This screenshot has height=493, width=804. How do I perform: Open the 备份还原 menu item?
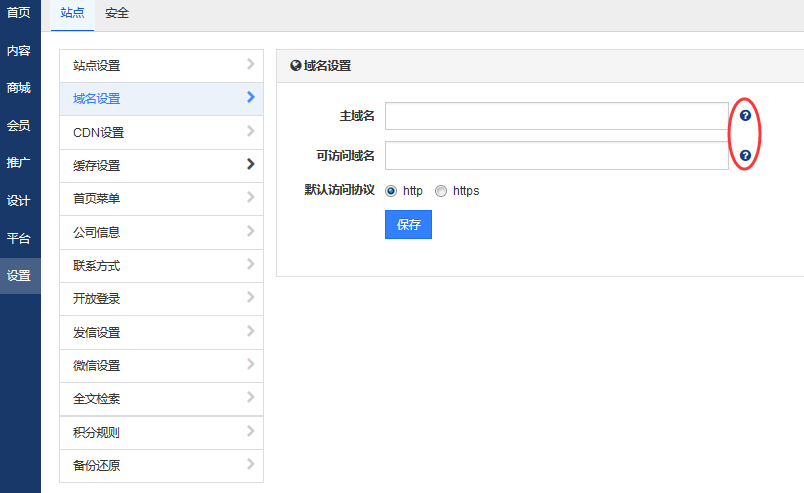(x=162, y=466)
